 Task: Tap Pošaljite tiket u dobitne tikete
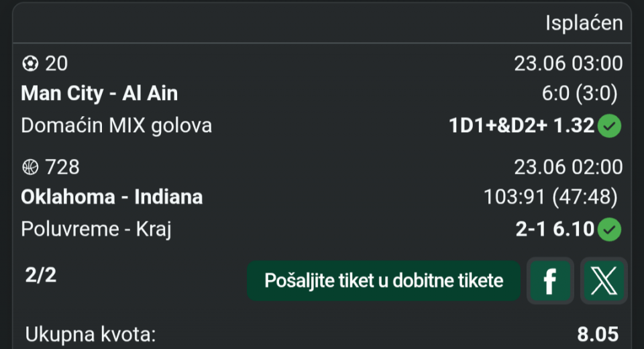click(384, 281)
